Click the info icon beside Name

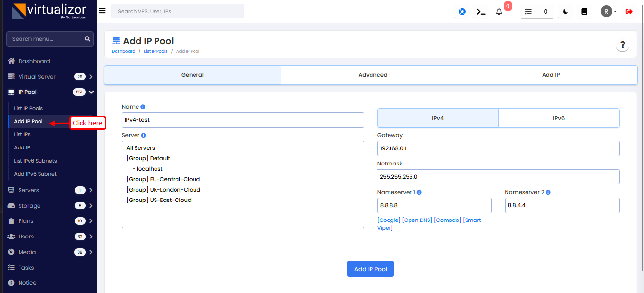[143, 107]
